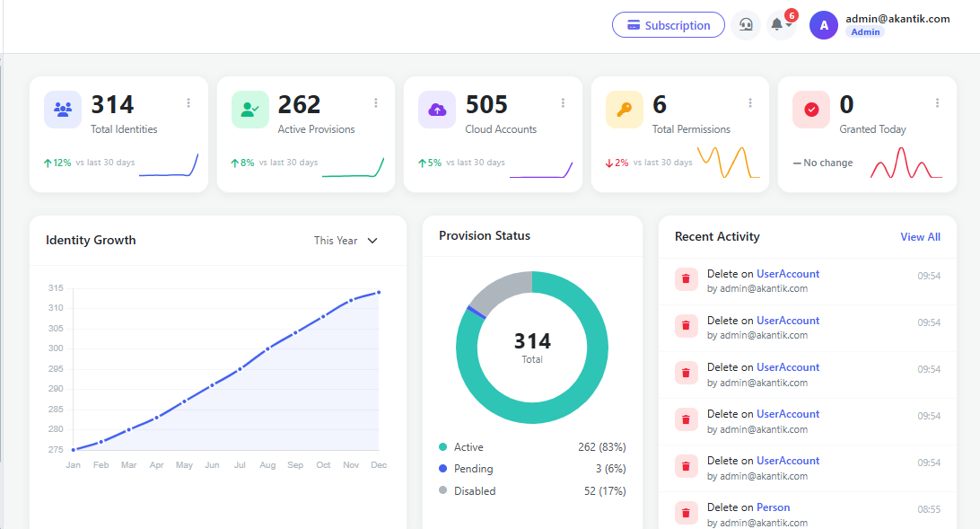Click the Pending legend color dot
980x529 pixels.
pos(443,468)
